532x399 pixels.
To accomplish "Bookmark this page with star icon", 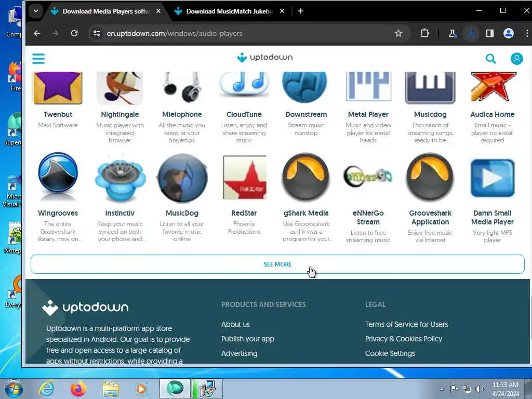I will click(x=398, y=33).
